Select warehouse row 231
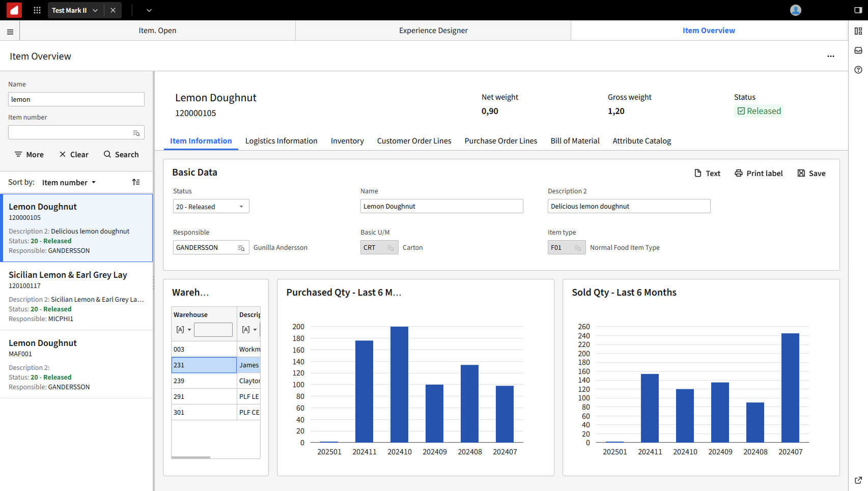This screenshot has height=491, width=868. [204, 365]
